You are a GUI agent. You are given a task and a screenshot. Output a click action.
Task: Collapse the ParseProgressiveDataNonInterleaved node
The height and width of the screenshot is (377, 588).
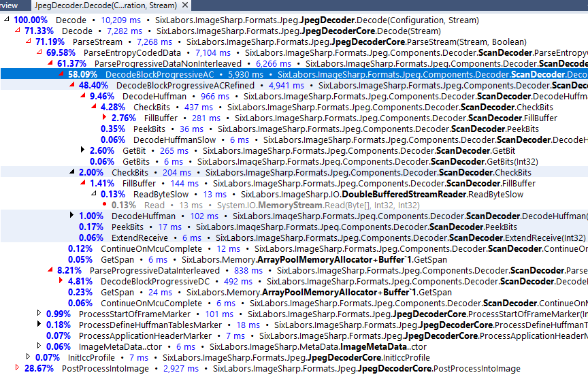[x=50, y=63]
